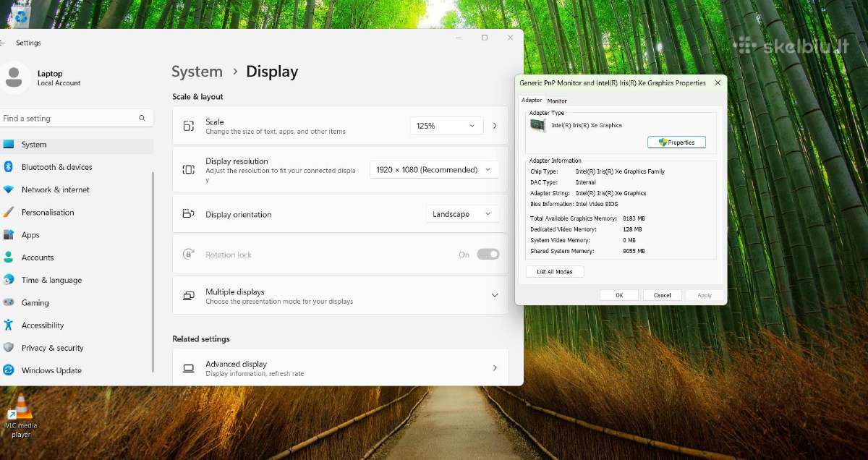Focus the Find a setting search box
Image resolution: width=868 pixels, height=460 pixels.
click(76, 118)
